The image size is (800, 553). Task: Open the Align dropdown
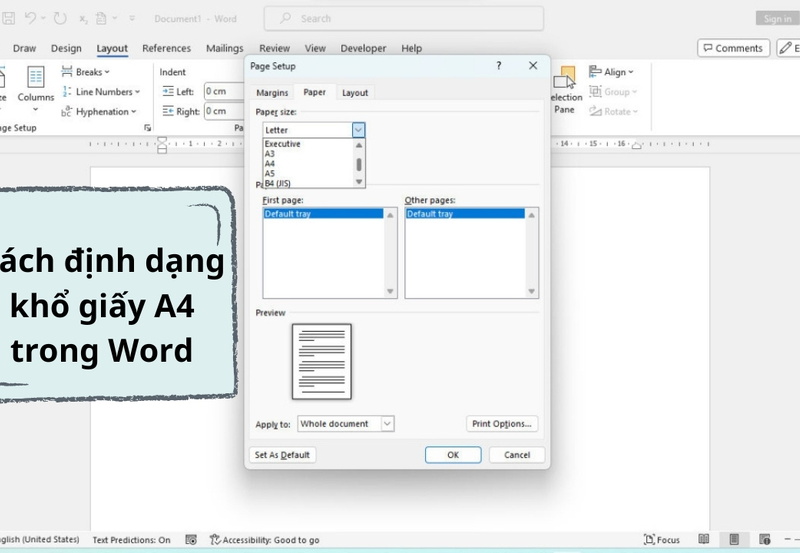[x=611, y=72]
